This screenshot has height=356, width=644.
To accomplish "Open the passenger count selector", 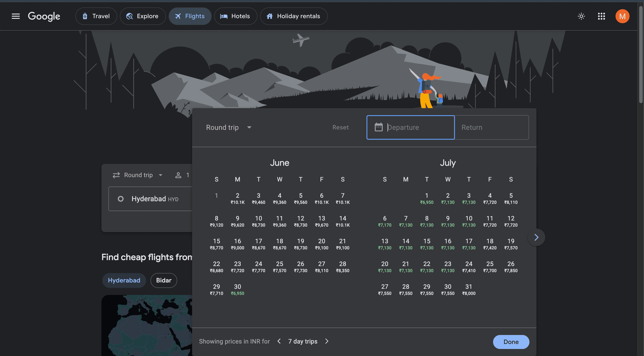I will tap(182, 175).
